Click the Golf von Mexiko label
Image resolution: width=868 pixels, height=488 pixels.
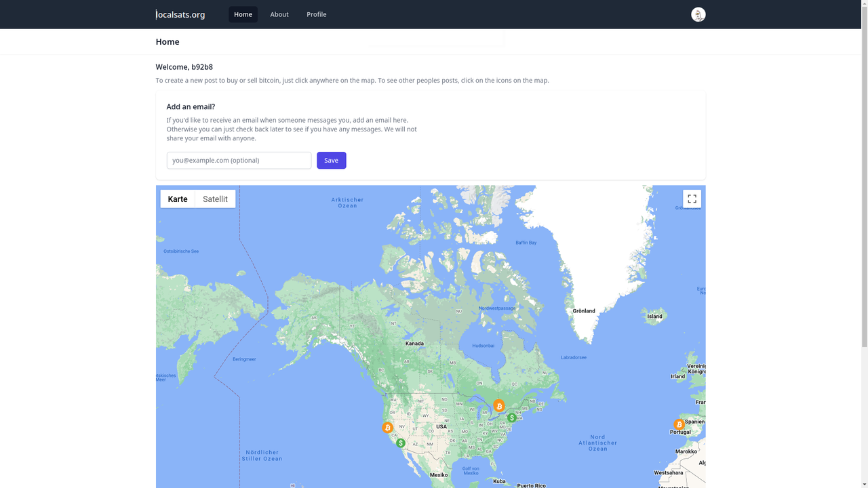click(471, 470)
